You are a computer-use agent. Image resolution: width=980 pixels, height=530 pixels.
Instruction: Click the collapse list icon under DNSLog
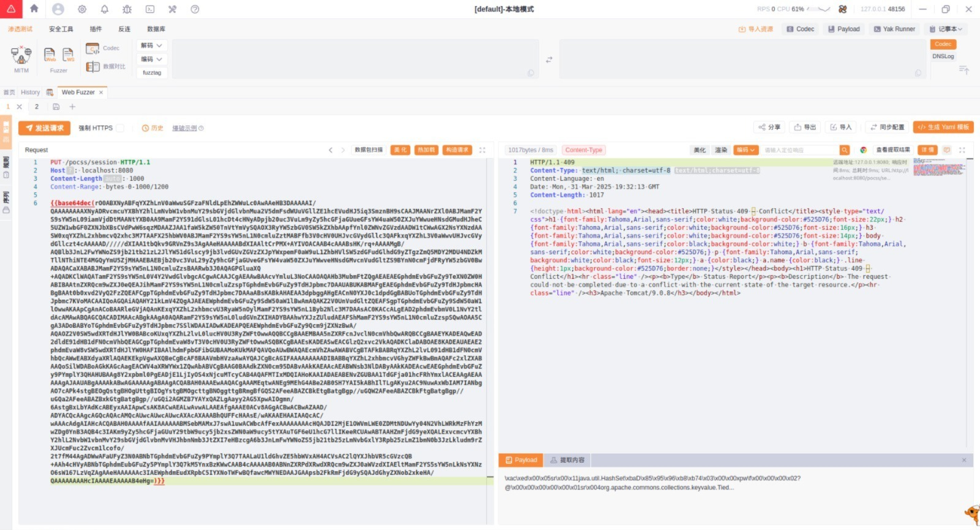click(x=963, y=70)
